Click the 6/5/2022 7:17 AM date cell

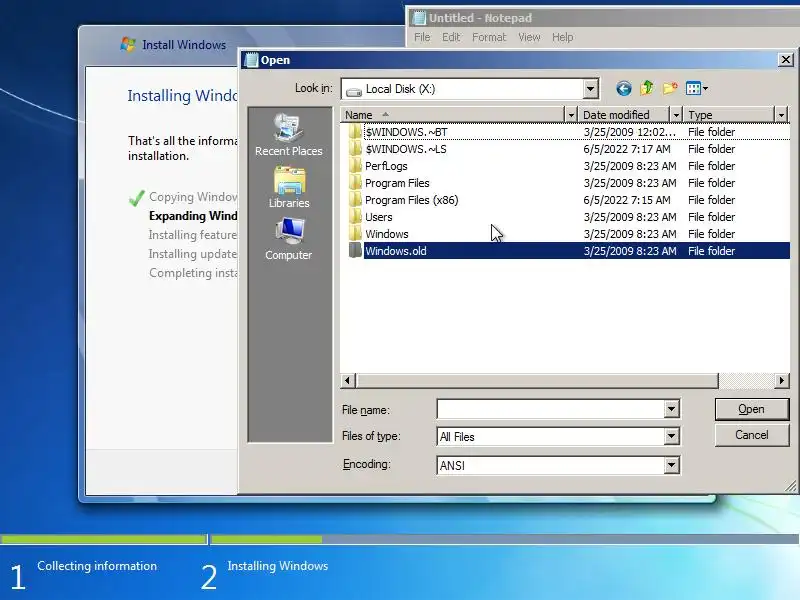point(627,149)
